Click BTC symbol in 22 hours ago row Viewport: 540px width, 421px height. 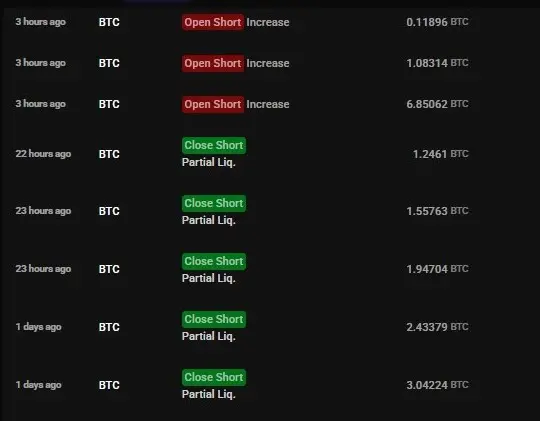(x=109, y=154)
